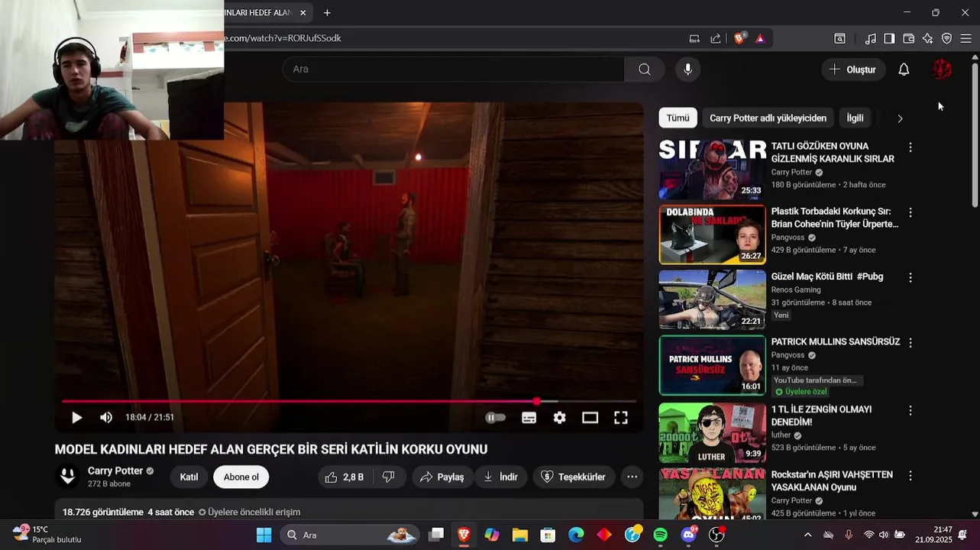Toggle the browser sidebar panel

click(x=889, y=38)
